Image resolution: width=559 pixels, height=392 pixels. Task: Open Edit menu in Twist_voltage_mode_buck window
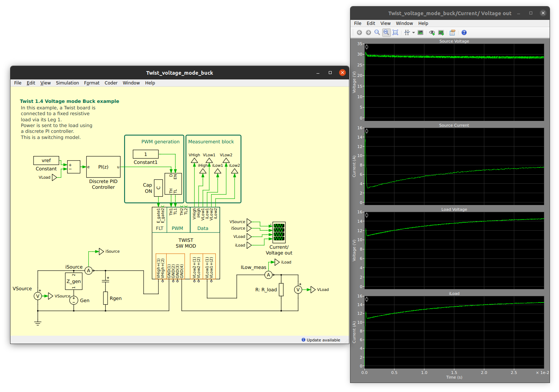pyautogui.click(x=31, y=83)
